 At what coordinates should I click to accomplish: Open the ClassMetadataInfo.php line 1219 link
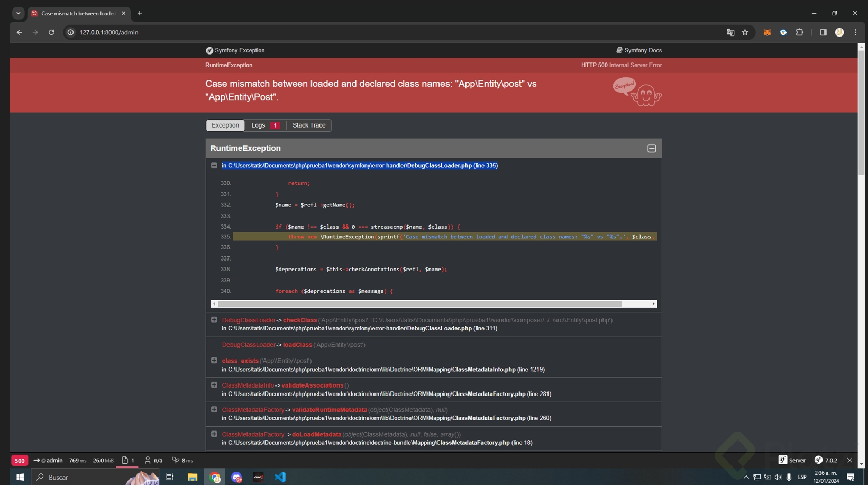tap(383, 370)
